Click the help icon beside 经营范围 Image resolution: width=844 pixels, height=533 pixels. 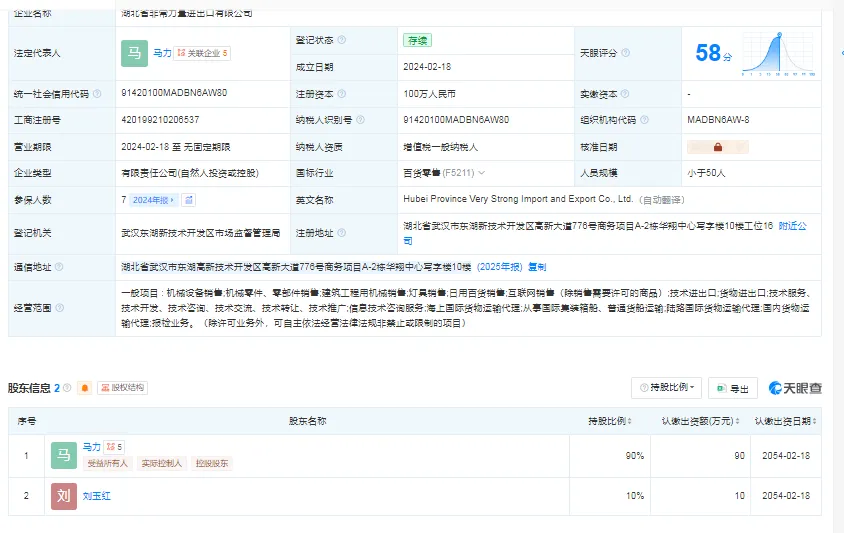coord(59,307)
